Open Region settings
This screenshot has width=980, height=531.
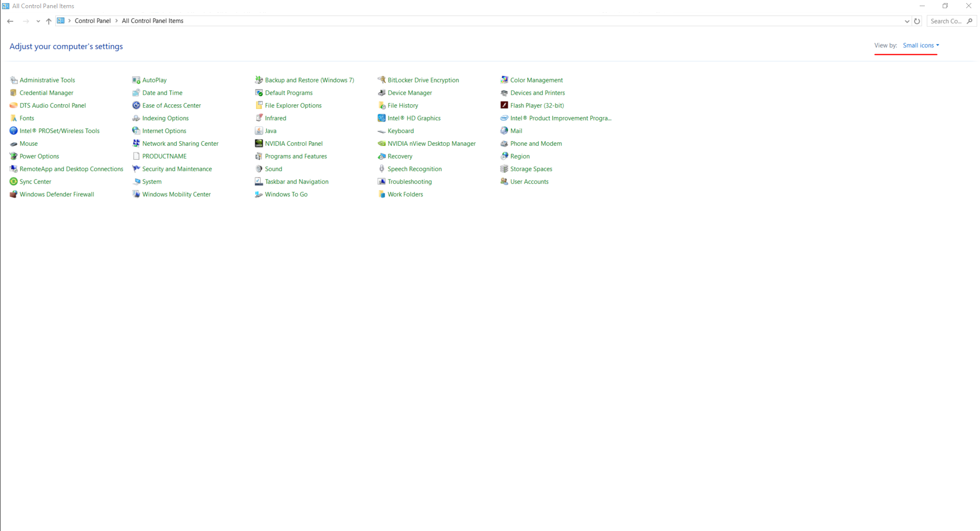pos(519,157)
